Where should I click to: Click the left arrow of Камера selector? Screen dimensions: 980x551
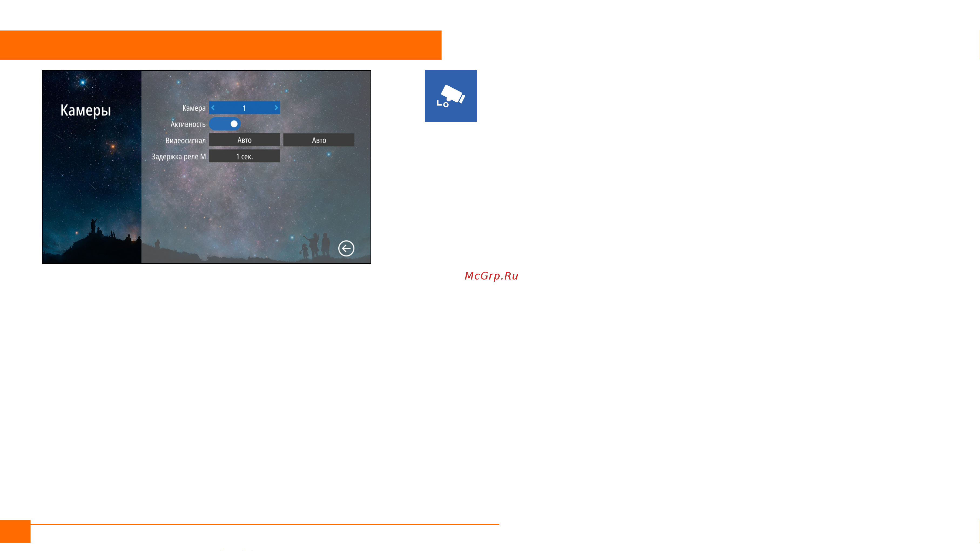click(213, 108)
